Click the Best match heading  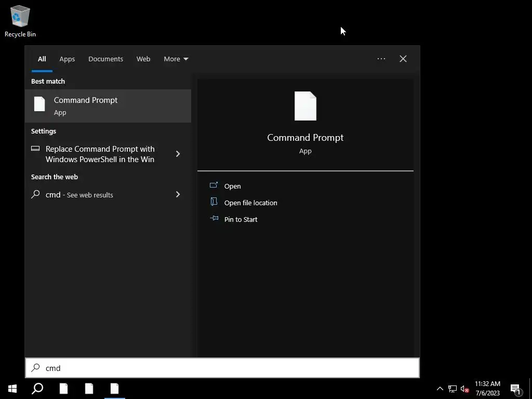coord(48,82)
